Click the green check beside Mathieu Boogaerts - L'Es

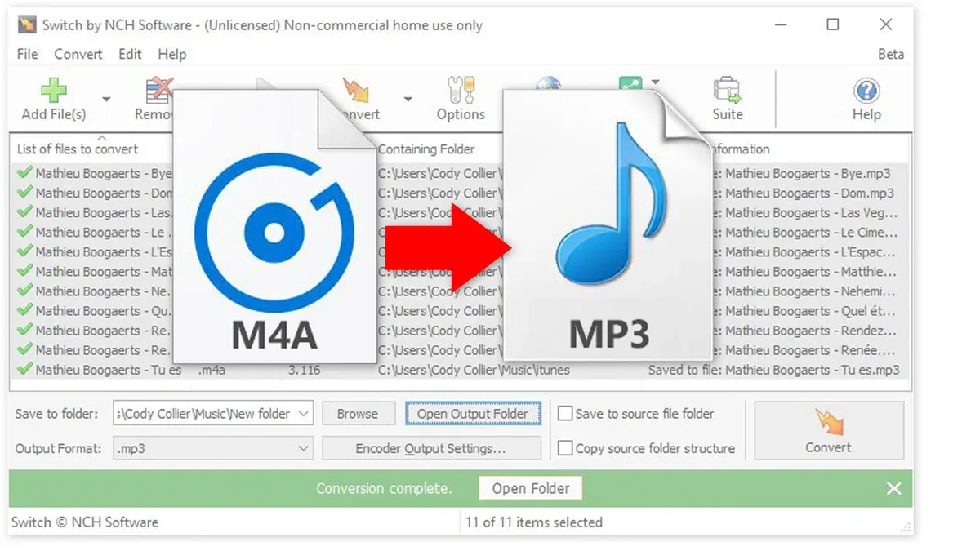pos(24,251)
